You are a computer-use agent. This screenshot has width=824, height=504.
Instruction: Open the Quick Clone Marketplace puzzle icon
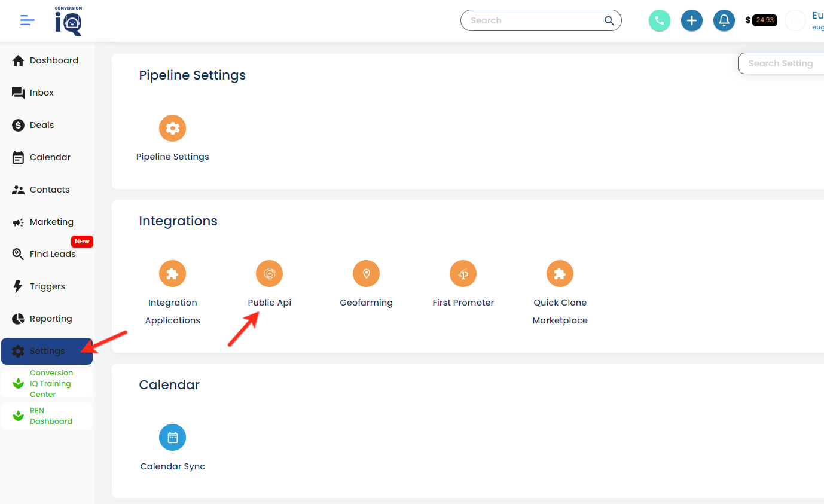tap(560, 274)
